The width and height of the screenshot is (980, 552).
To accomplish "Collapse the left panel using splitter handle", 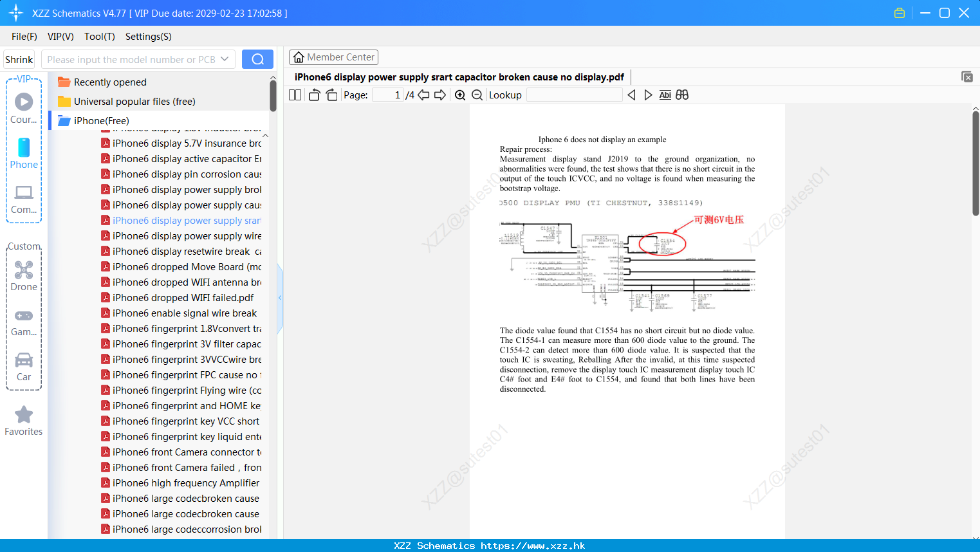I will coord(280,298).
